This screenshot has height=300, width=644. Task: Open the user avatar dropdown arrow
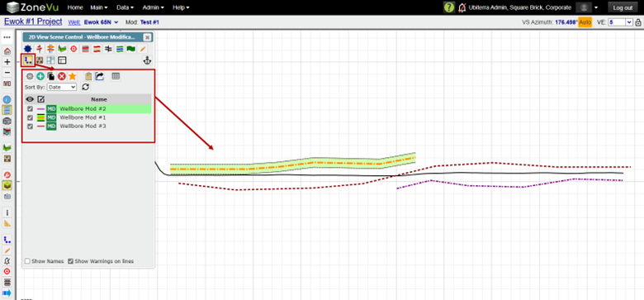(595, 7)
